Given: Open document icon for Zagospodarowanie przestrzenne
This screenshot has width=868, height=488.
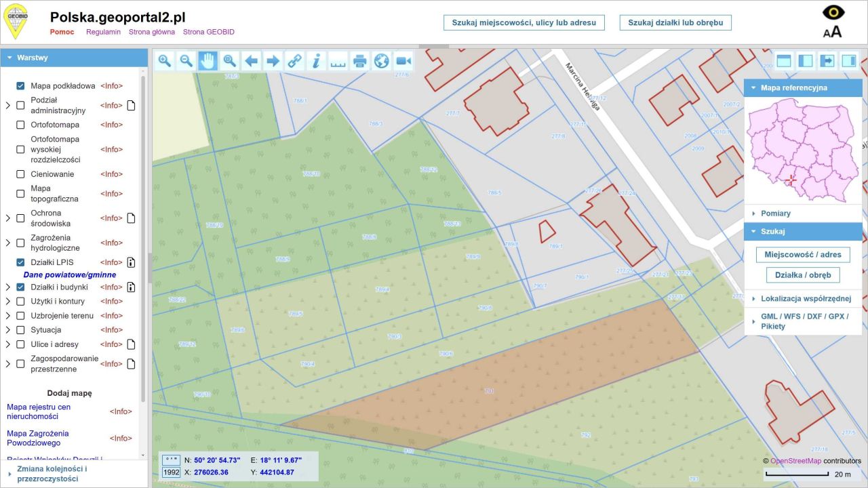Looking at the screenshot, I should pyautogui.click(x=132, y=364).
